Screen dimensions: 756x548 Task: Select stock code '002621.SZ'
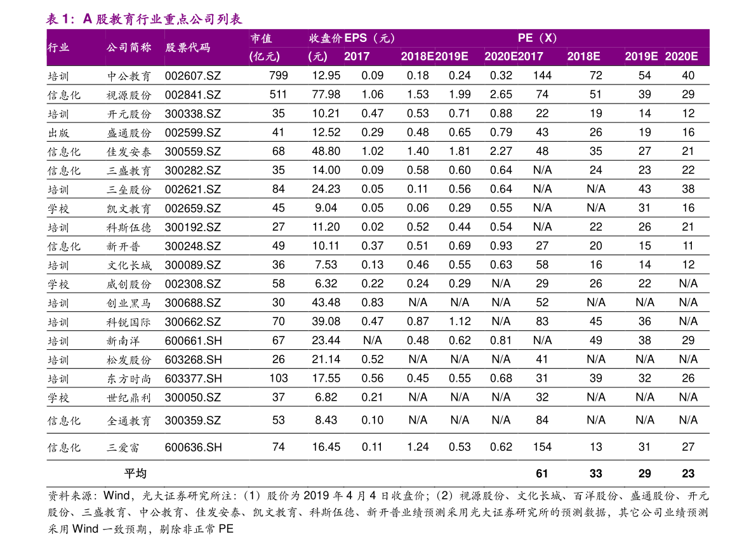(x=193, y=190)
